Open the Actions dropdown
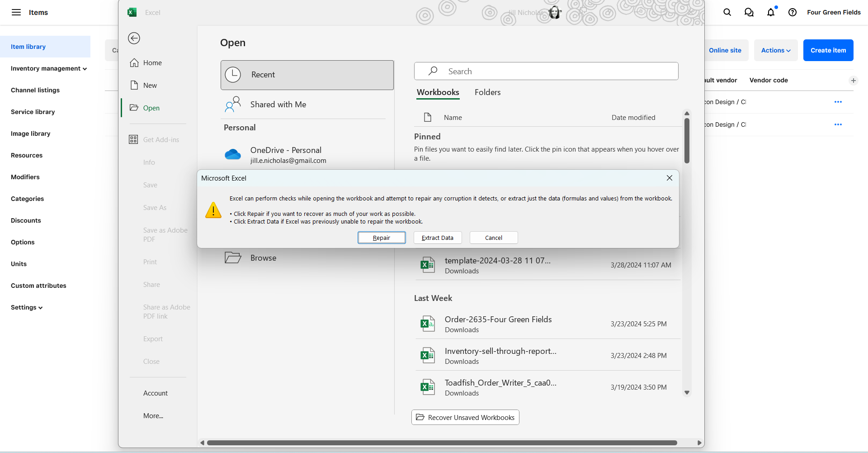868x453 pixels. point(776,50)
